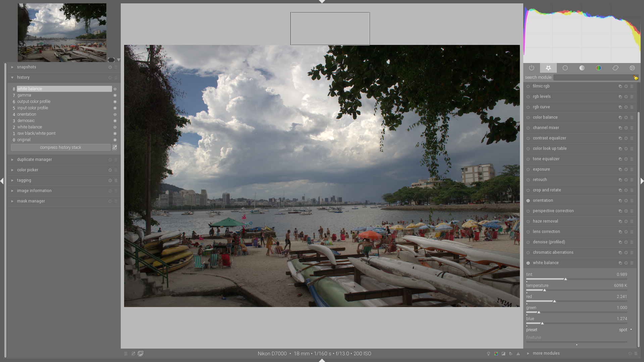Expand the snapshots panel
Viewport: 644px width, 362px height.
point(12,67)
